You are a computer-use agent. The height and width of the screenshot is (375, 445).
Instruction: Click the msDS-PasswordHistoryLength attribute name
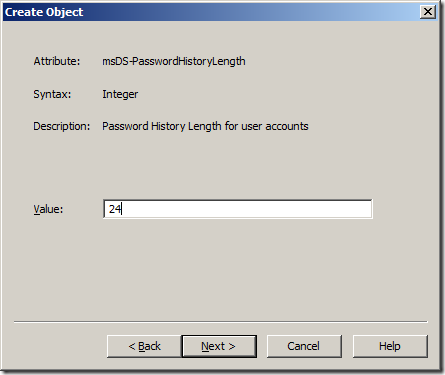click(x=174, y=62)
